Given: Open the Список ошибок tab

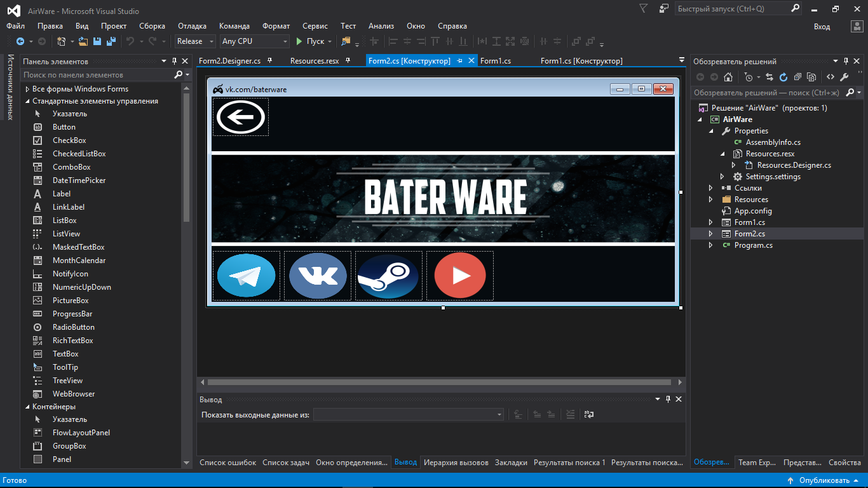Looking at the screenshot, I should (x=227, y=463).
